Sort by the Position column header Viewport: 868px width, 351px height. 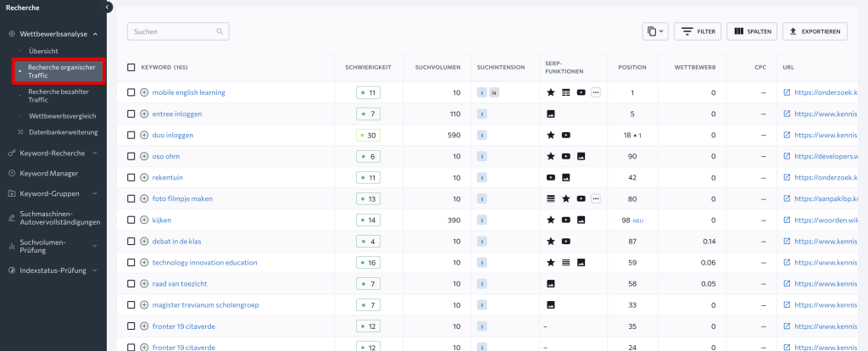tap(632, 68)
